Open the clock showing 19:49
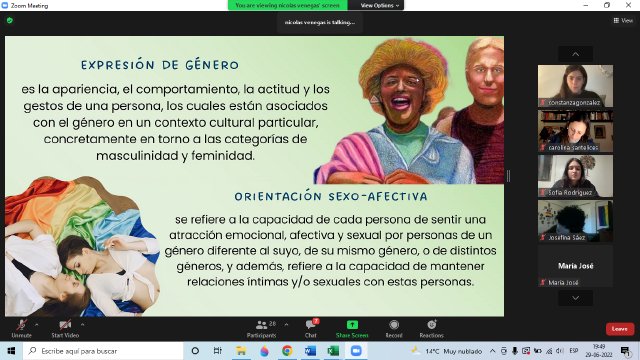 (x=599, y=351)
